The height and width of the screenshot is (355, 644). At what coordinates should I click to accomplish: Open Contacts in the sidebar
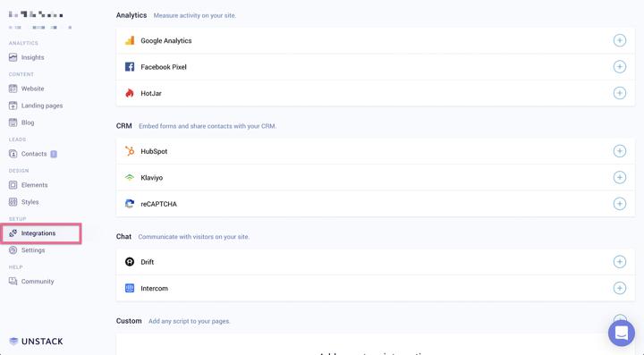coord(32,154)
